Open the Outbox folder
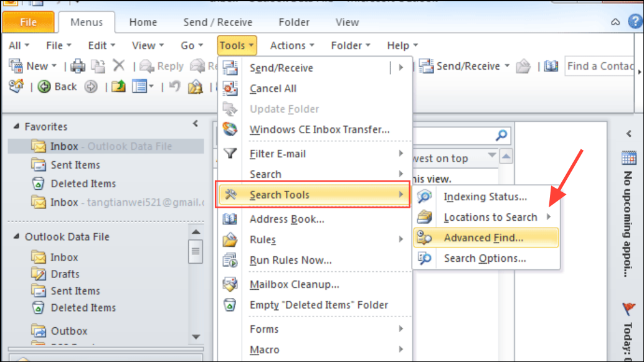644x362 pixels. pos(69,331)
